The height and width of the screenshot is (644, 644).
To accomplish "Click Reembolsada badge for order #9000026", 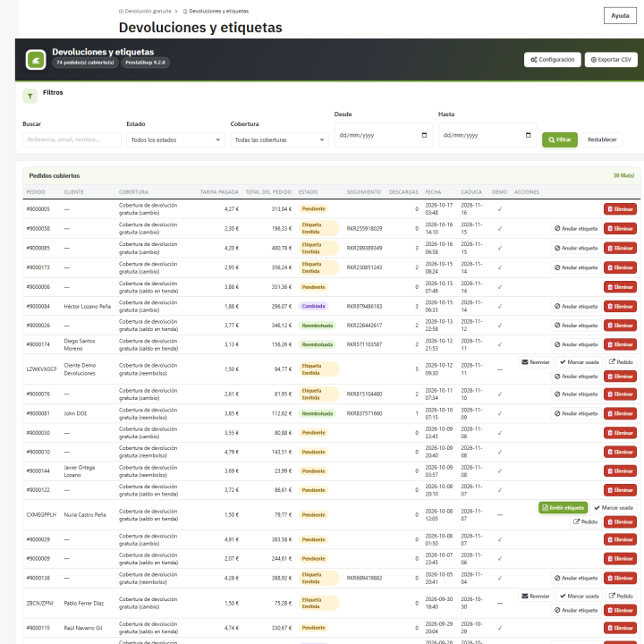I will [x=317, y=326].
